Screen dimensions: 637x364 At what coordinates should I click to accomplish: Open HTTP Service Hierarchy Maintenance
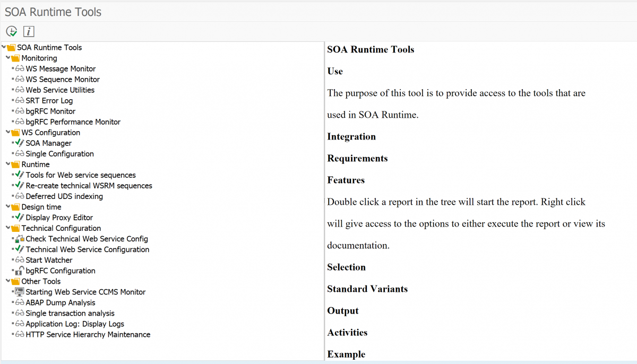[x=88, y=334]
